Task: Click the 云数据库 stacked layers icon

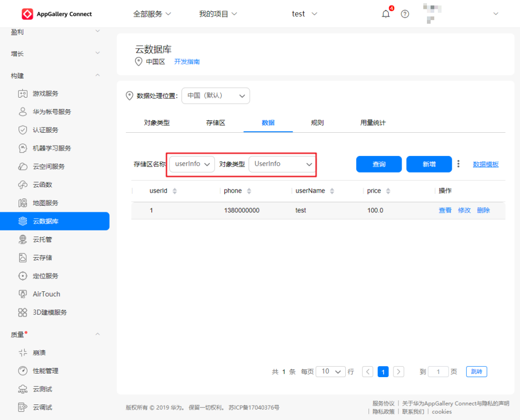Action: point(23,221)
